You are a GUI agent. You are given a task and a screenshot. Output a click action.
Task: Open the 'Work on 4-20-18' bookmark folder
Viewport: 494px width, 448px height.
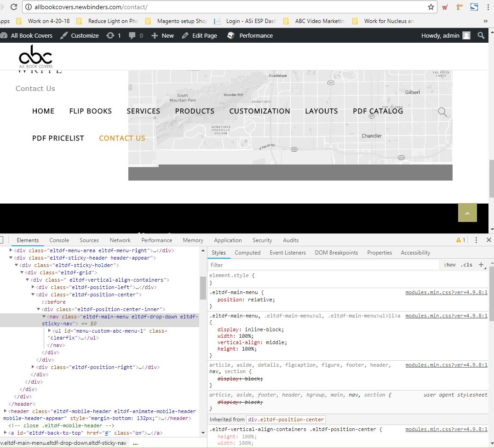tap(43, 21)
